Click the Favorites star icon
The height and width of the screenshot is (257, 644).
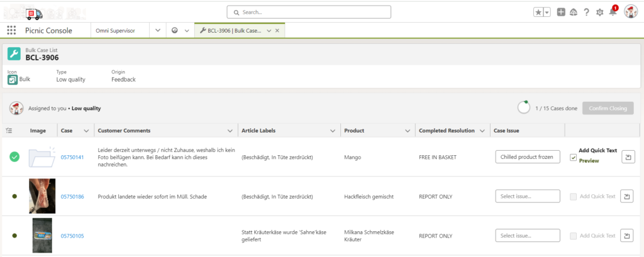coord(538,12)
